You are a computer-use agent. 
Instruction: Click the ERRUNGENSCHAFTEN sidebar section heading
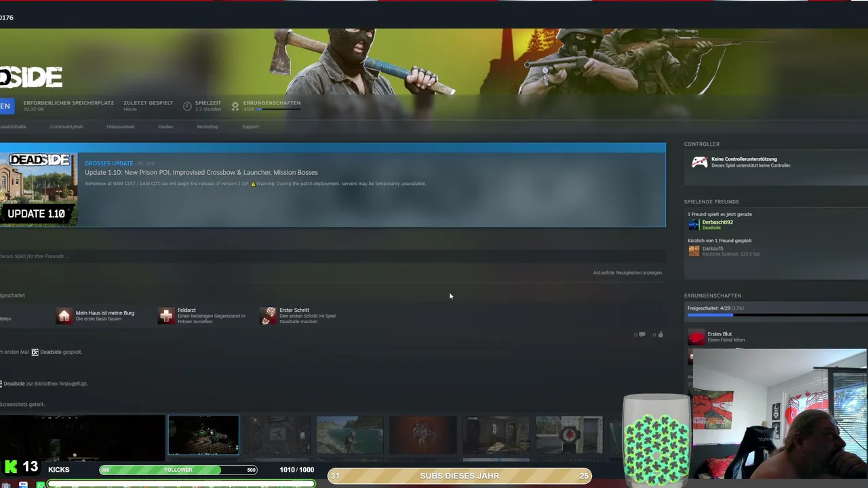pos(713,296)
